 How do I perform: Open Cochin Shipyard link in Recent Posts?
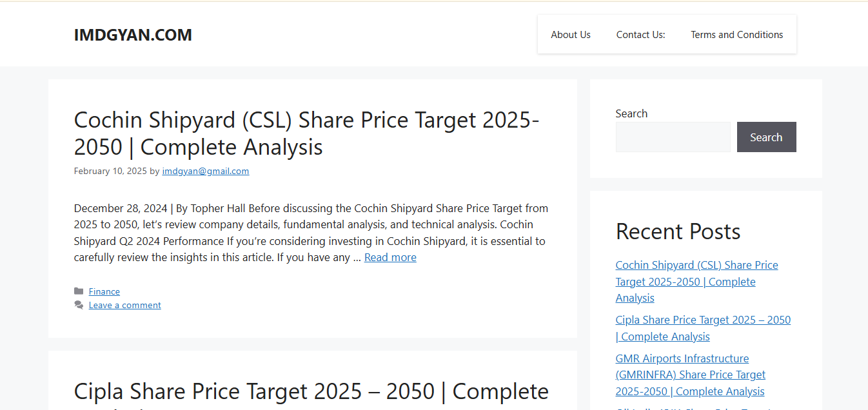(x=697, y=282)
